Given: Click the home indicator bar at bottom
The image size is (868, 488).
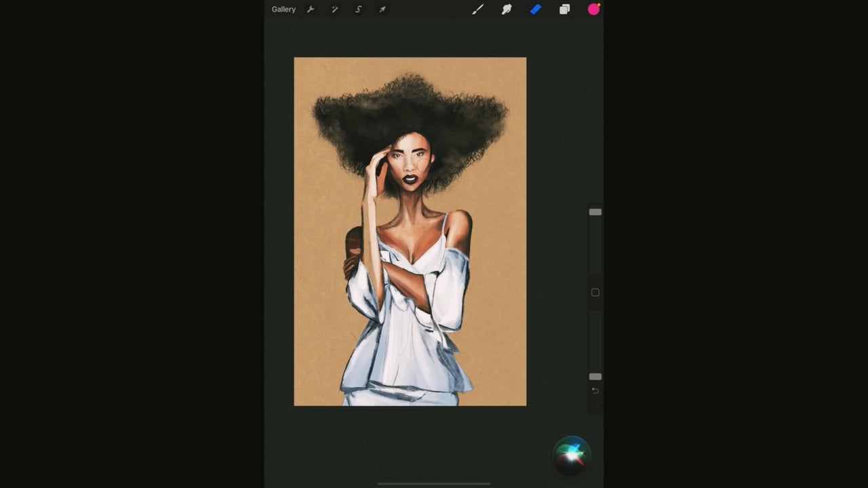Looking at the screenshot, I should [x=434, y=484].
